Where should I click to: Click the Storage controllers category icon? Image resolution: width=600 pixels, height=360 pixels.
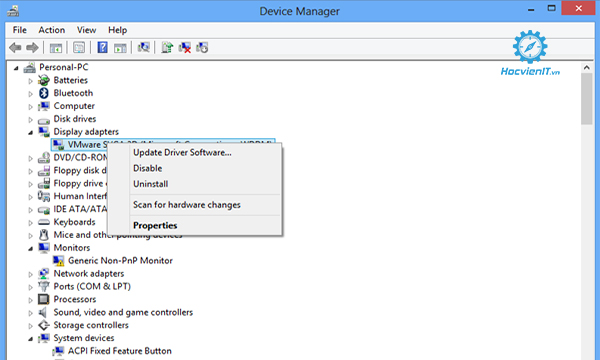pyautogui.click(x=44, y=325)
